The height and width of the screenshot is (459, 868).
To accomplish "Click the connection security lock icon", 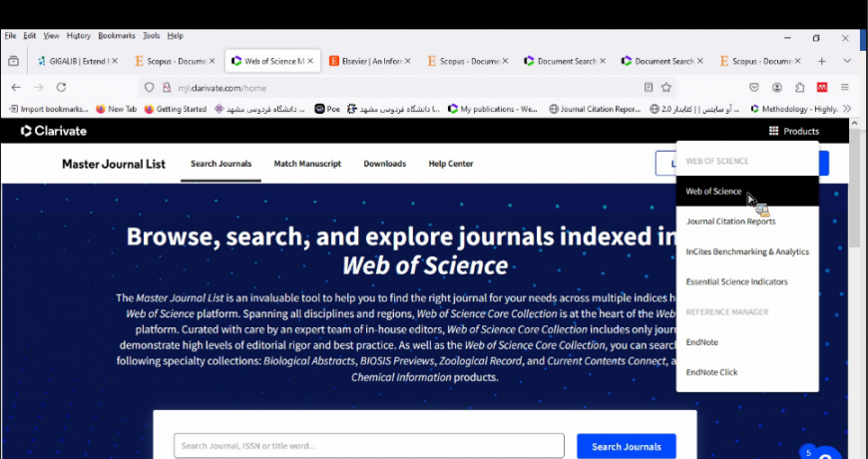I will pos(166,88).
